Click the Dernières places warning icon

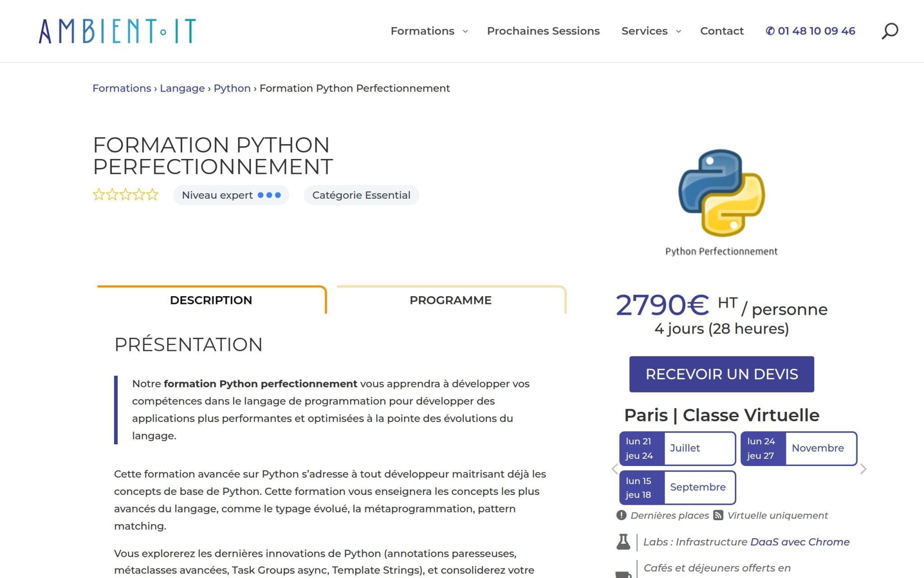point(621,515)
